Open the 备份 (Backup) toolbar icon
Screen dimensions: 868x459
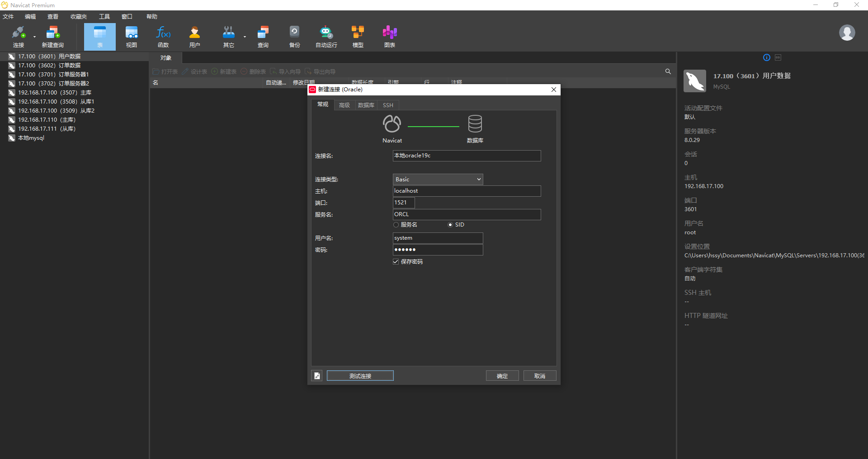[x=294, y=37]
